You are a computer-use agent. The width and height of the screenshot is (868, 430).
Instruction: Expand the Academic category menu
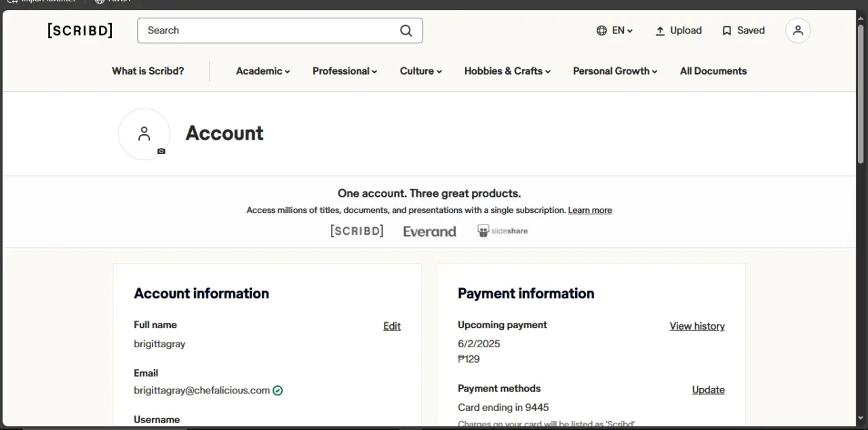tap(263, 71)
